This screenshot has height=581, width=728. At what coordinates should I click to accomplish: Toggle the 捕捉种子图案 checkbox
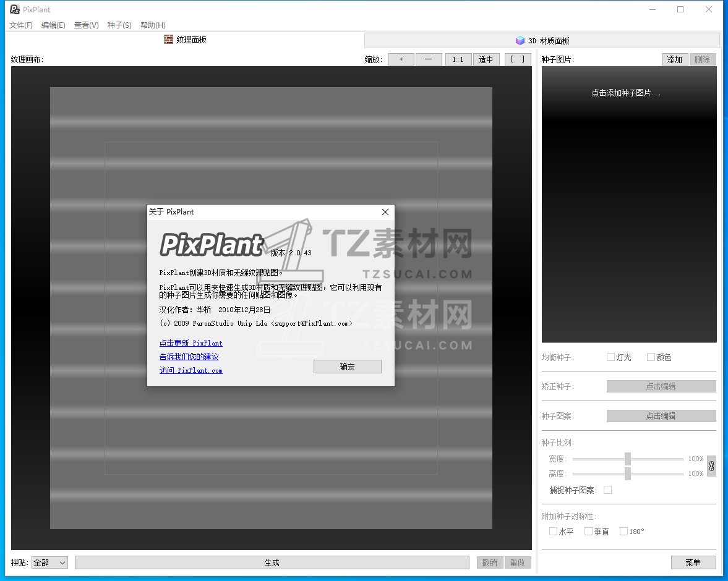tap(608, 490)
